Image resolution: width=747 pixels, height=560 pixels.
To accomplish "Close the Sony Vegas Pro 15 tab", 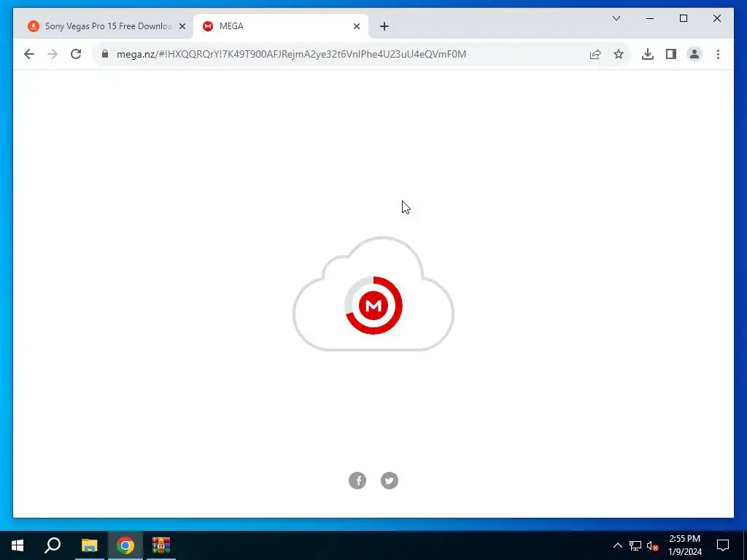I will 182,26.
